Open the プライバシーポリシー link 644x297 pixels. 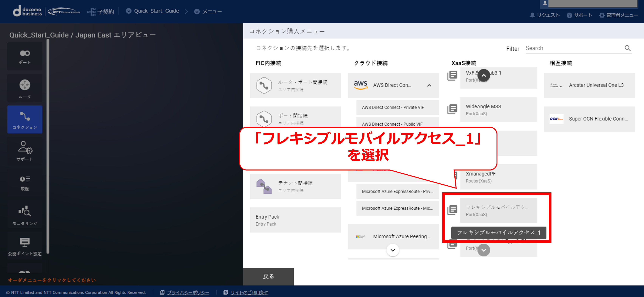tap(188, 292)
